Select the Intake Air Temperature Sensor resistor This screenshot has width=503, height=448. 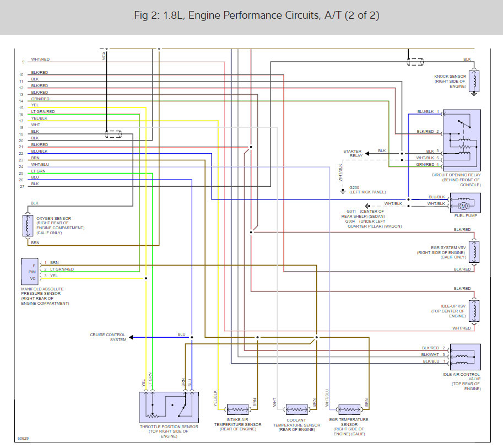(x=237, y=409)
